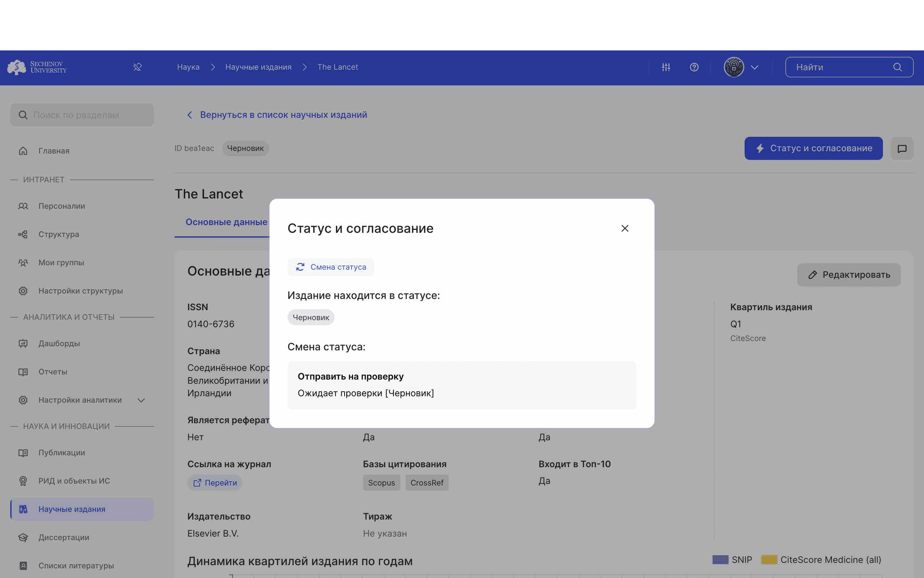This screenshot has width=924, height=578.
Task: Click the Черновик status chip in the dialog
Action: click(x=311, y=317)
